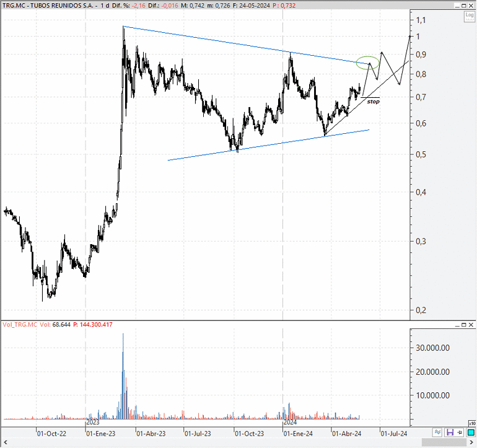Close the Vol_TRG.MC volume pane
477x448 pixels.
point(471,325)
